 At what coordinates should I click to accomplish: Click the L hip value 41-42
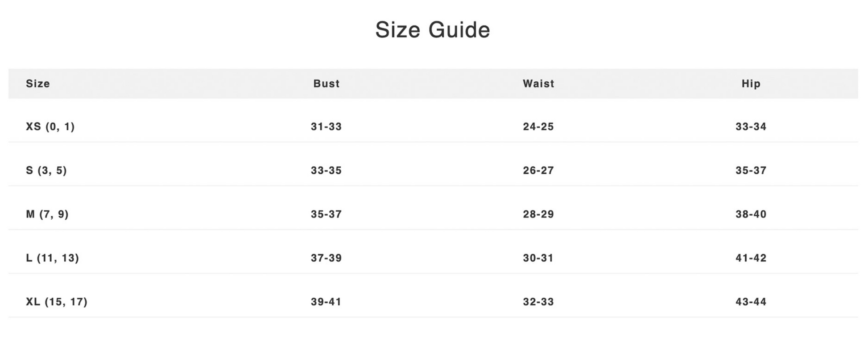(x=751, y=258)
